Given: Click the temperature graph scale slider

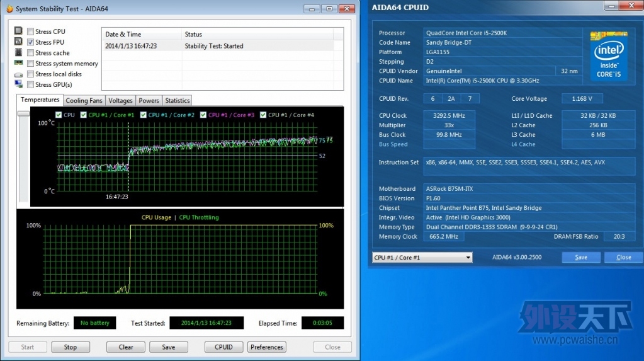Looking at the screenshot, I should 23,113.
